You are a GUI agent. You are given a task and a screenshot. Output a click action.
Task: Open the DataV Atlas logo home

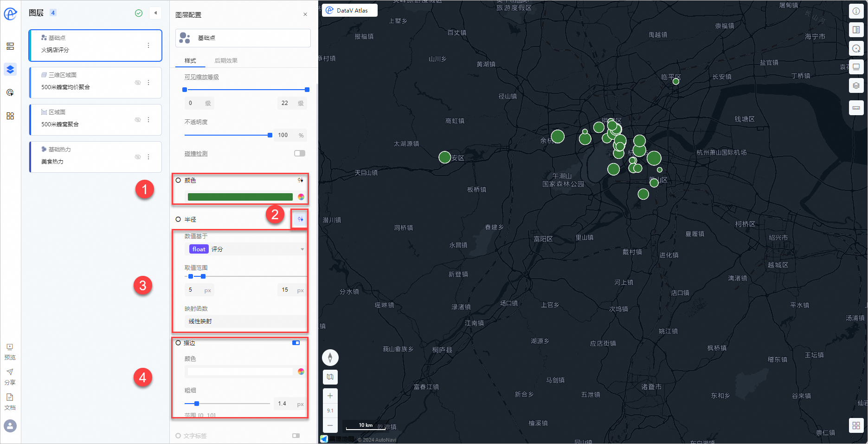pos(10,13)
